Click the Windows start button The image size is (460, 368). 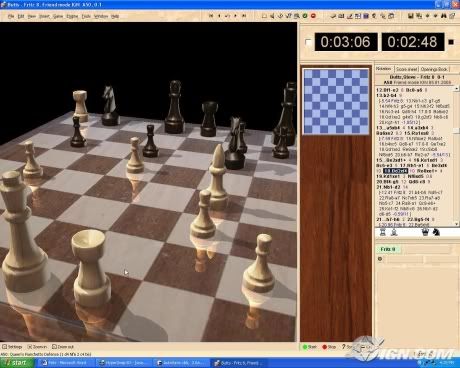point(17,363)
